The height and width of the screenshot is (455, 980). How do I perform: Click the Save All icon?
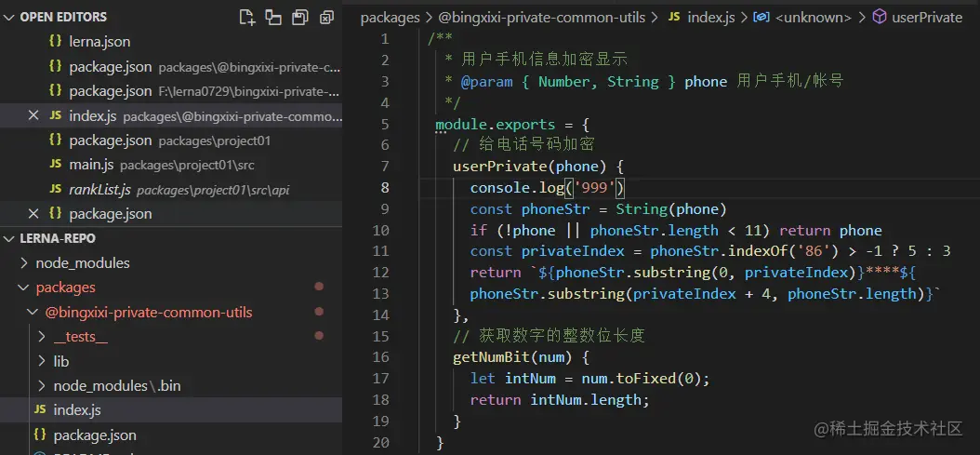click(300, 17)
